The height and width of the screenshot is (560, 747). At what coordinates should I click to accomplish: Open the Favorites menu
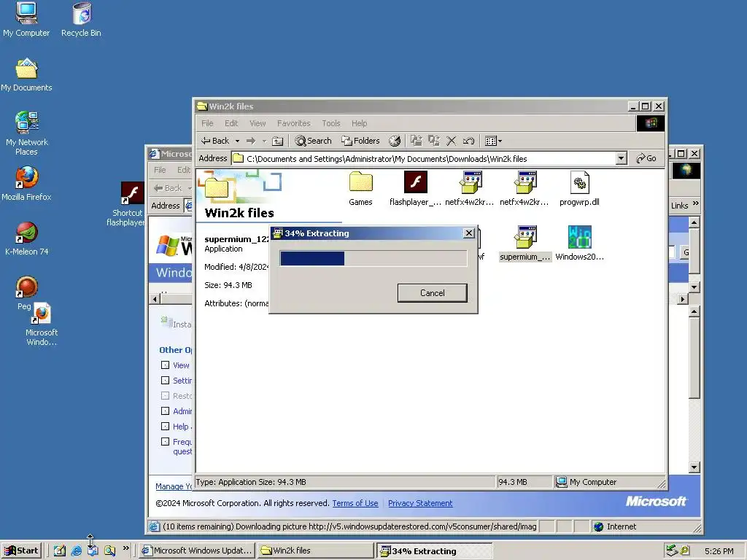293,123
